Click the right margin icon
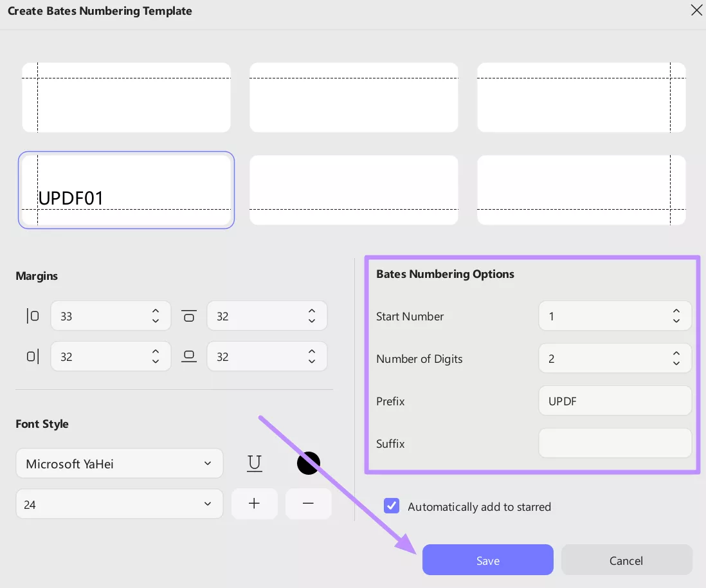 pyautogui.click(x=32, y=356)
